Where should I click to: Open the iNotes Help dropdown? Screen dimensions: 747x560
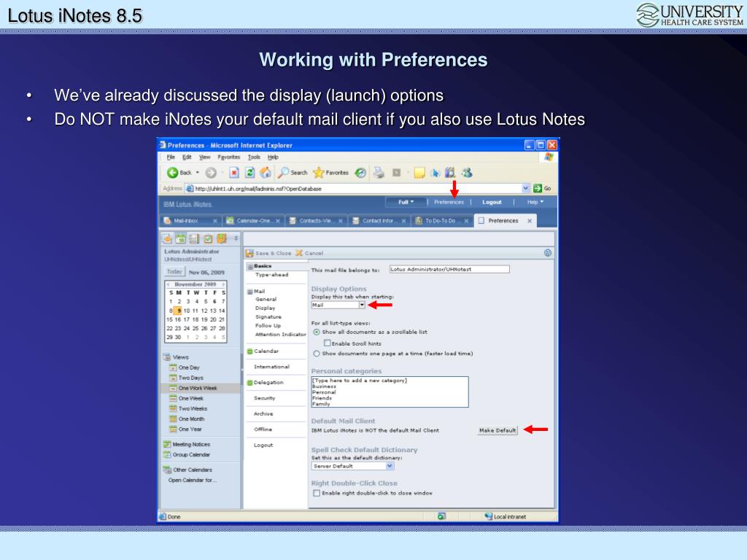pos(535,202)
